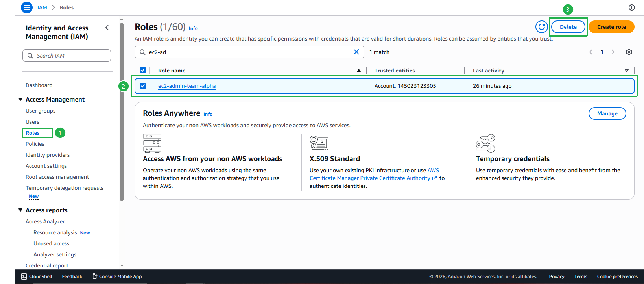Open roles table preferences gear
This screenshot has width=644, height=284.
[x=629, y=52]
